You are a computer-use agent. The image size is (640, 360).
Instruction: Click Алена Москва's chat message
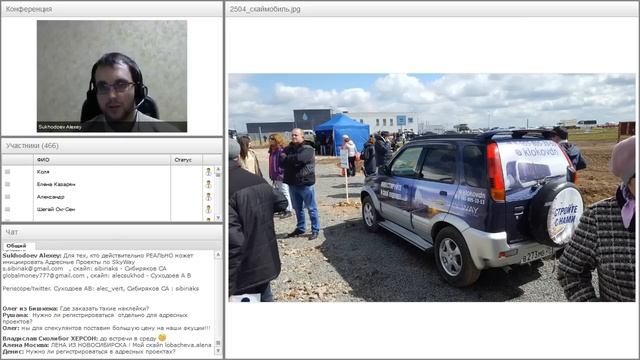pos(107,345)
